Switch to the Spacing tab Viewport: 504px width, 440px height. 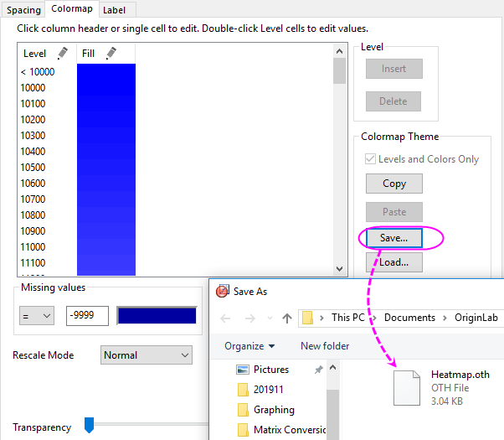(23, 10)
